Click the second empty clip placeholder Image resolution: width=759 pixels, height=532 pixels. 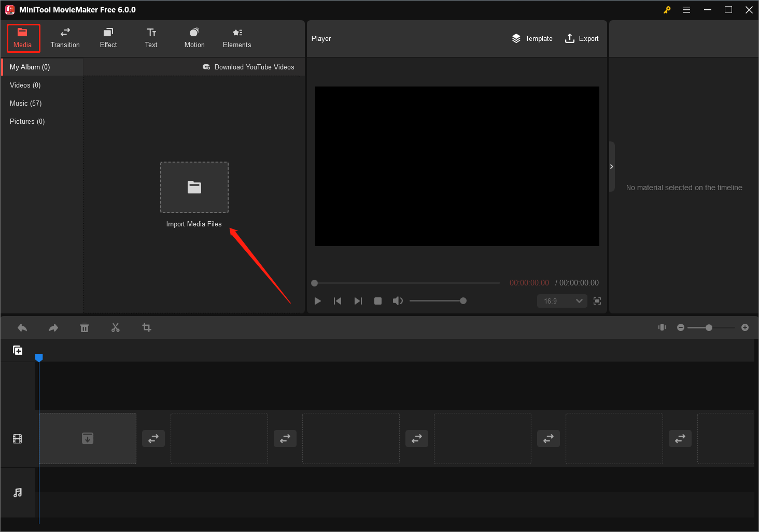(219, 439)
